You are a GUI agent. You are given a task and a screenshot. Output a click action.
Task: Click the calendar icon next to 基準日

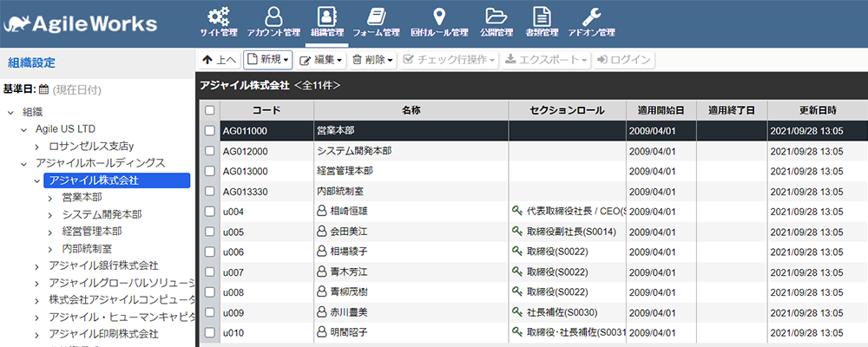coord(44,89)
